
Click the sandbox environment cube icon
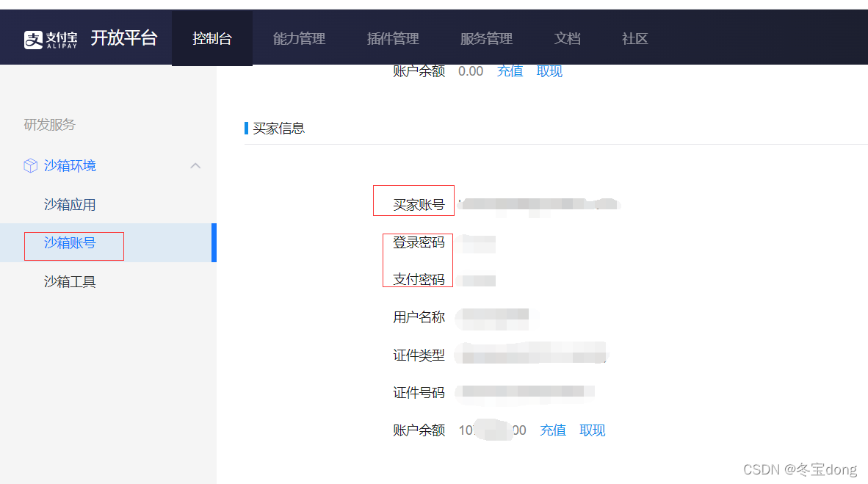coord(30,165)
